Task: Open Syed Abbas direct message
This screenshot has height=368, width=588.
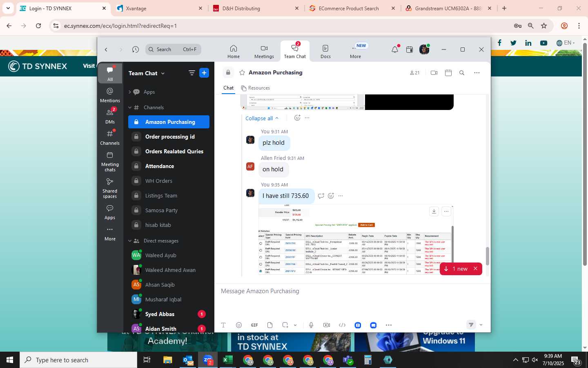Action: [x=169, y=314]
